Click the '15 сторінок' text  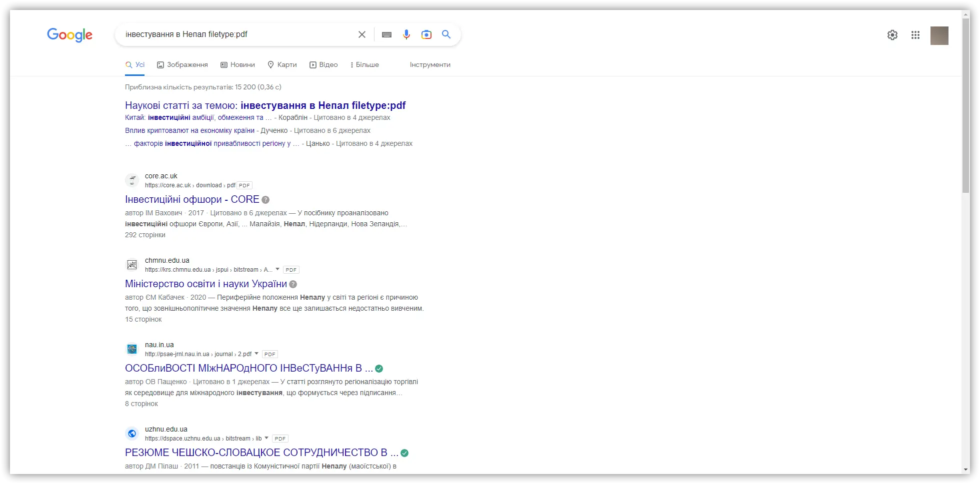coord(143,320)
